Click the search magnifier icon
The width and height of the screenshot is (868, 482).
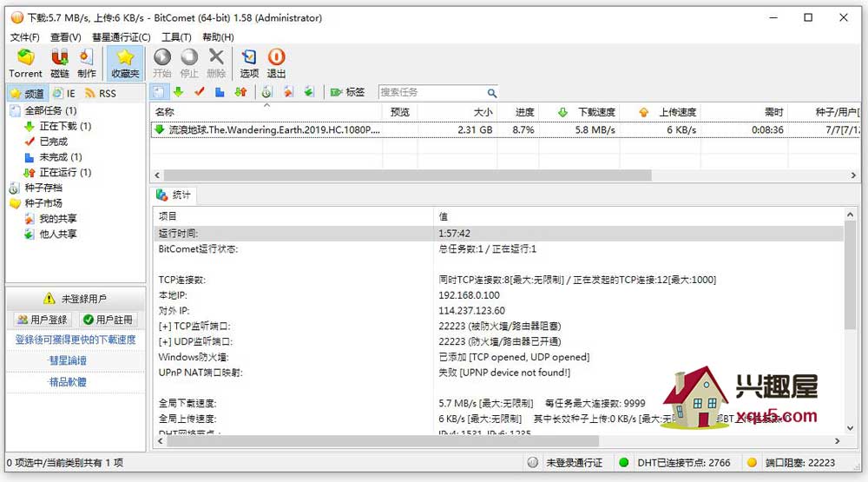(x=491, y=93)
